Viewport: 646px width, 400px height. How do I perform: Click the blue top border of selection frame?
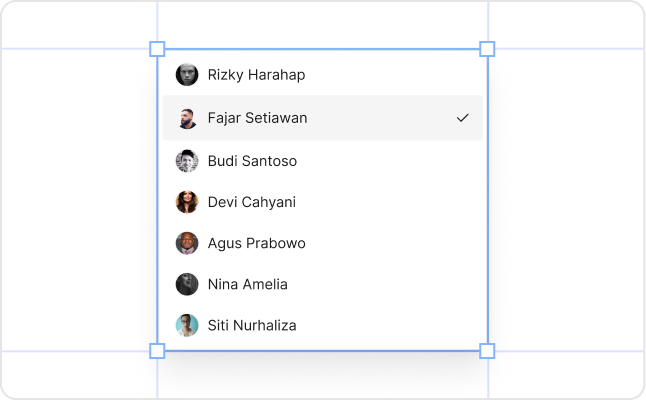click(322, 49)
